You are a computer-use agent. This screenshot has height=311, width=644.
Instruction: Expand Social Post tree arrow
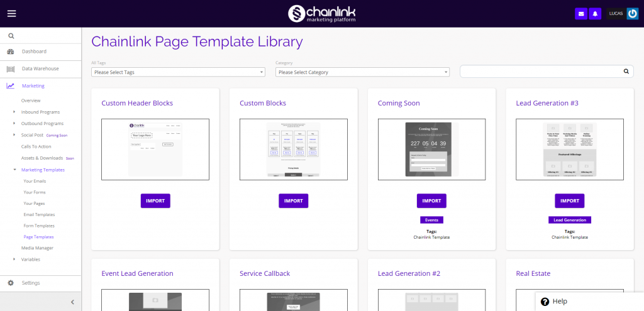click(14, 135)
